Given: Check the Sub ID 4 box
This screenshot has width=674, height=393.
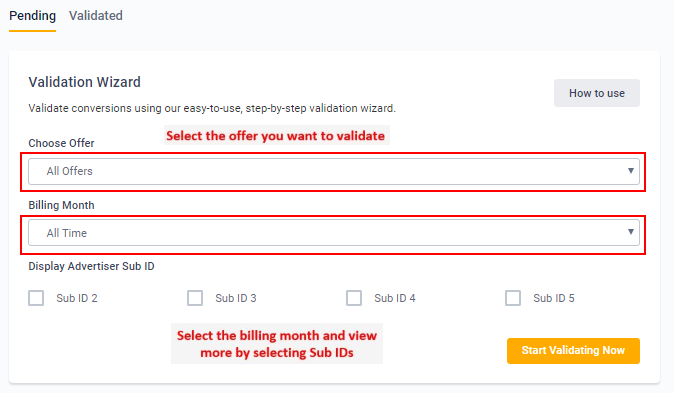Looking at the screenshot, I should coord(354,298).
